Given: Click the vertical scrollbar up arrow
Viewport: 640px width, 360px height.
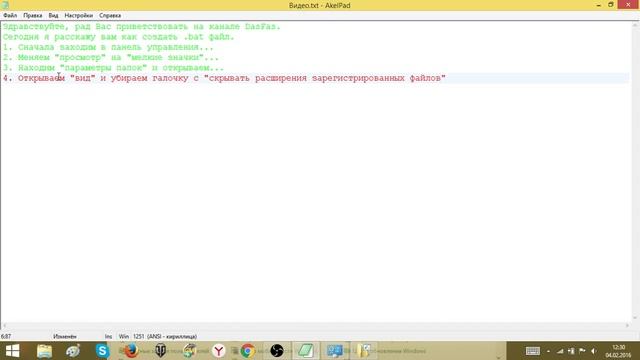Looking at the screenshot, I should 635,25.
